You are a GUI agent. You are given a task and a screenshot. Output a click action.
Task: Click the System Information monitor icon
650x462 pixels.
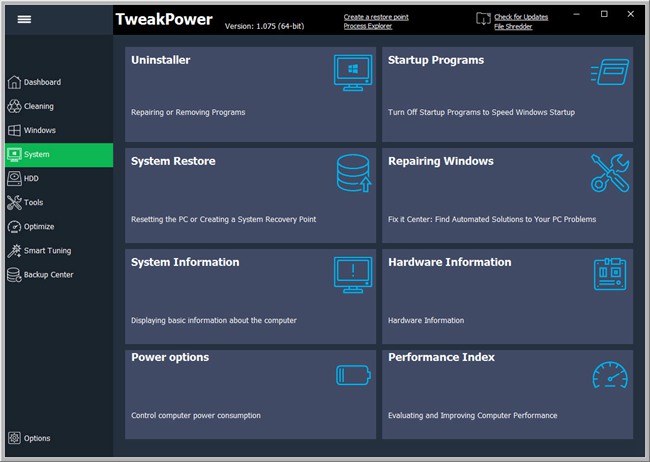coord(353,275)
